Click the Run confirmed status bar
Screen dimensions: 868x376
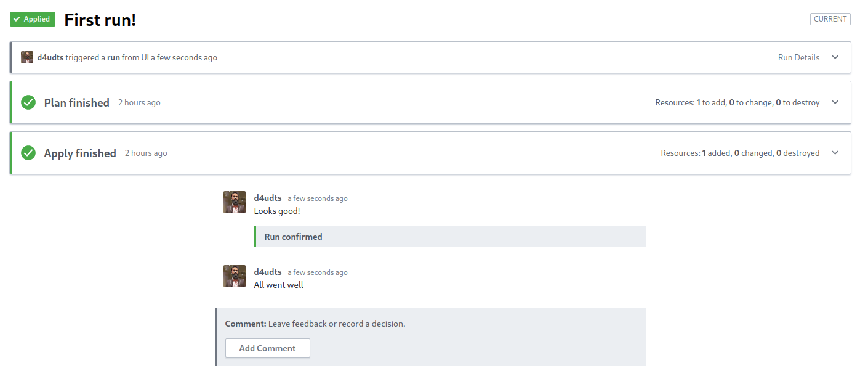(x=450, y=237)
